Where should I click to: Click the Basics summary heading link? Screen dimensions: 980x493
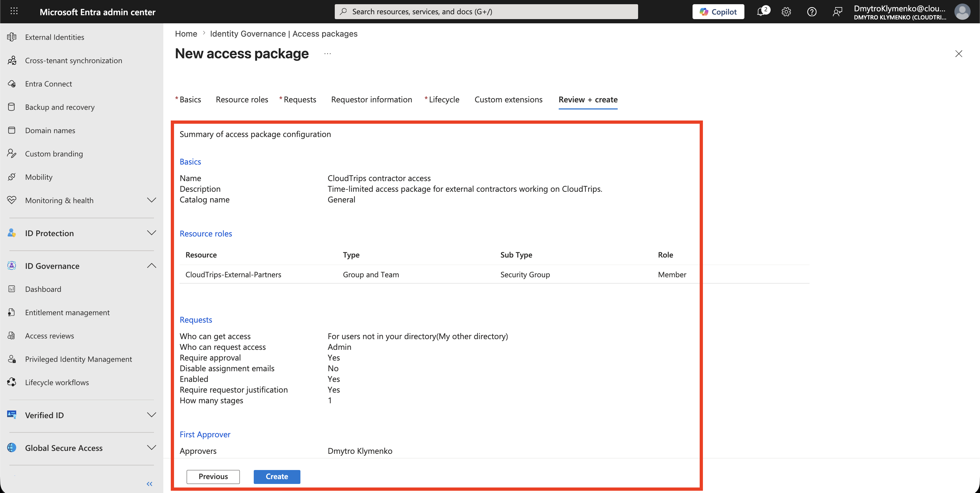190,162
